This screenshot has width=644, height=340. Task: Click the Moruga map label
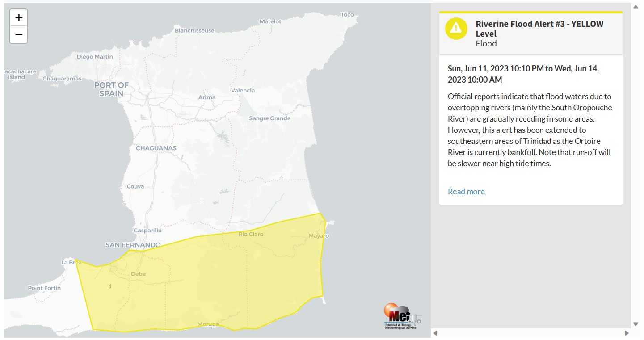click(x=209, y=324)
